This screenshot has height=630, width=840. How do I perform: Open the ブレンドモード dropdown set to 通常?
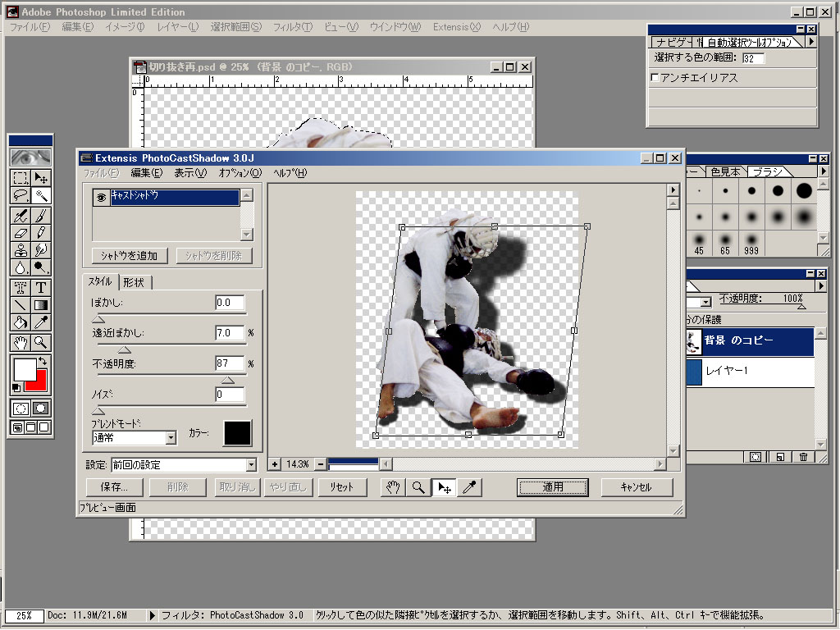[x=171, y=438]
